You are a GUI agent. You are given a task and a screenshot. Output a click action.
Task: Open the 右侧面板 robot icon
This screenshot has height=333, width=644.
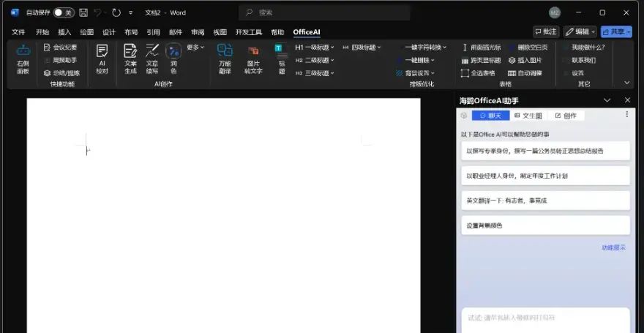tap(23, 59)
